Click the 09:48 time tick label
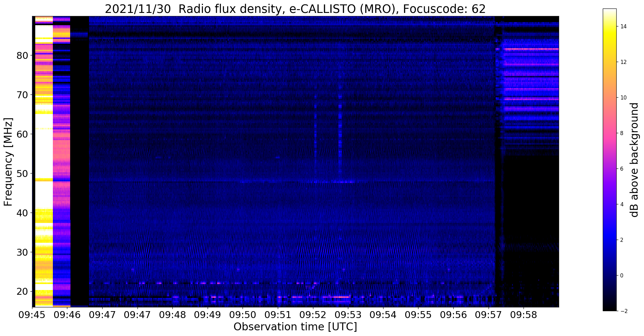The width and height of the screenshot is (644, 336). coord(172,315)
